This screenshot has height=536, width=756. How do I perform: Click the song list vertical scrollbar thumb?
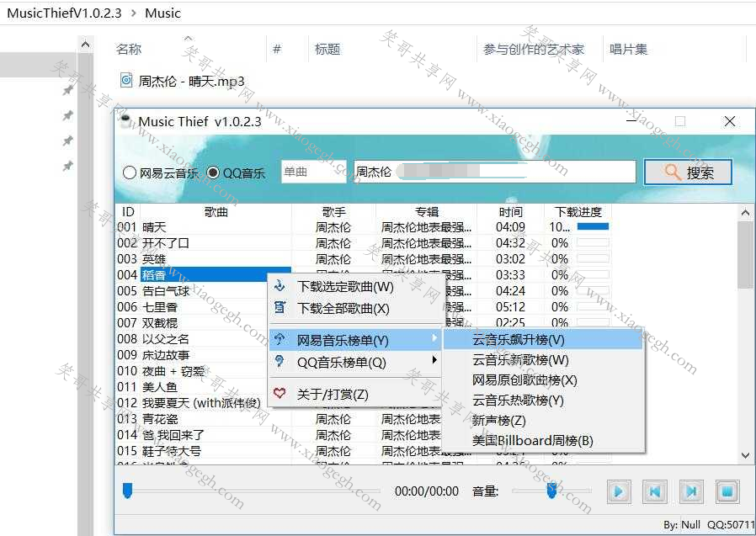(745, 254)
